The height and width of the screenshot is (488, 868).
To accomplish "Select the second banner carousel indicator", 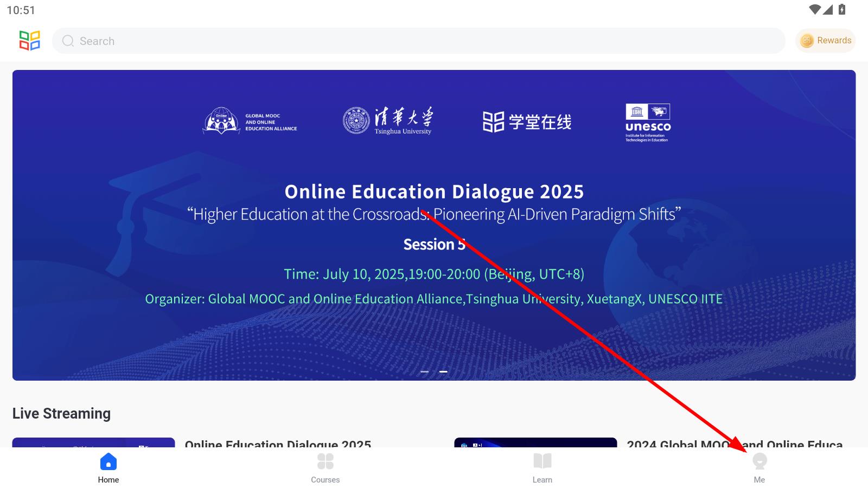I will (443, 371).
